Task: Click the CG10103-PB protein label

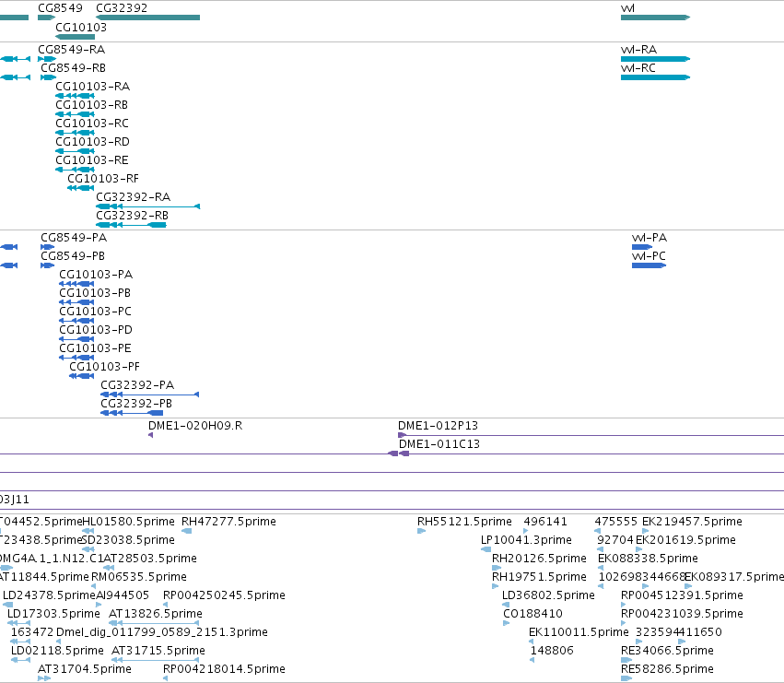Action: pos(95,293)
